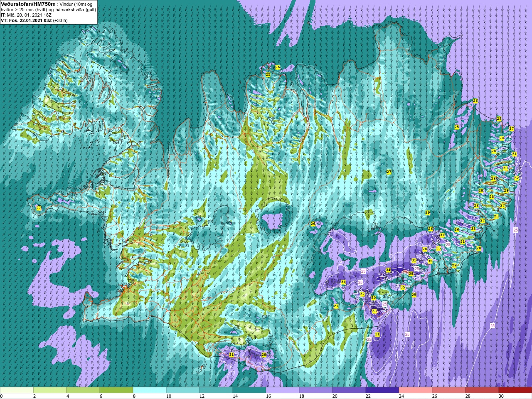Pick the olive green 6–8 legend swatch

[116, 390]
